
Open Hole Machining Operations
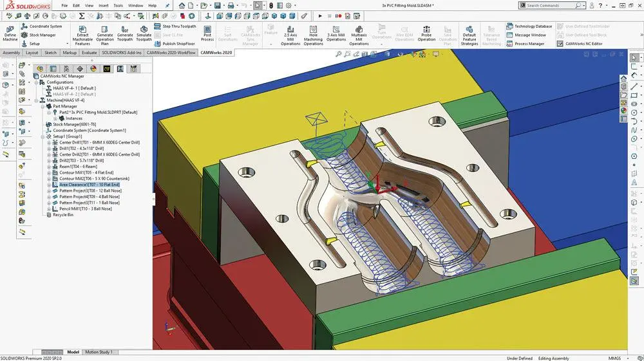314,35
